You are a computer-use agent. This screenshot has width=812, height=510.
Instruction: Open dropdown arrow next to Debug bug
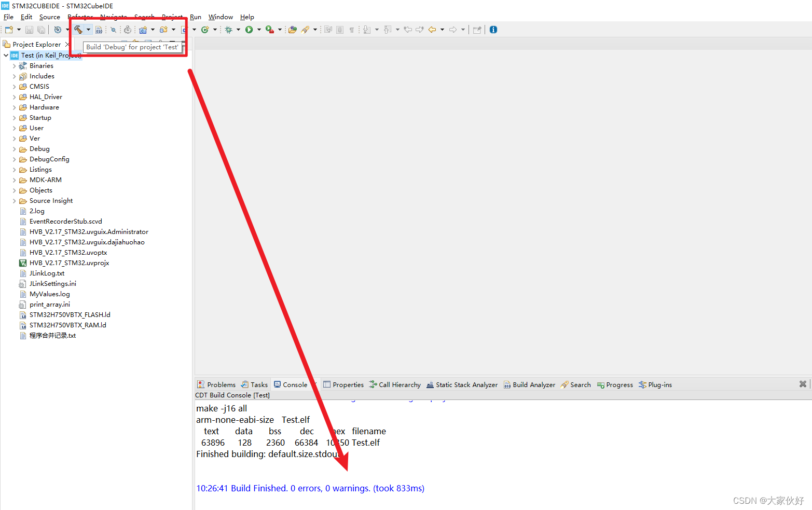(x=238, y=30)
